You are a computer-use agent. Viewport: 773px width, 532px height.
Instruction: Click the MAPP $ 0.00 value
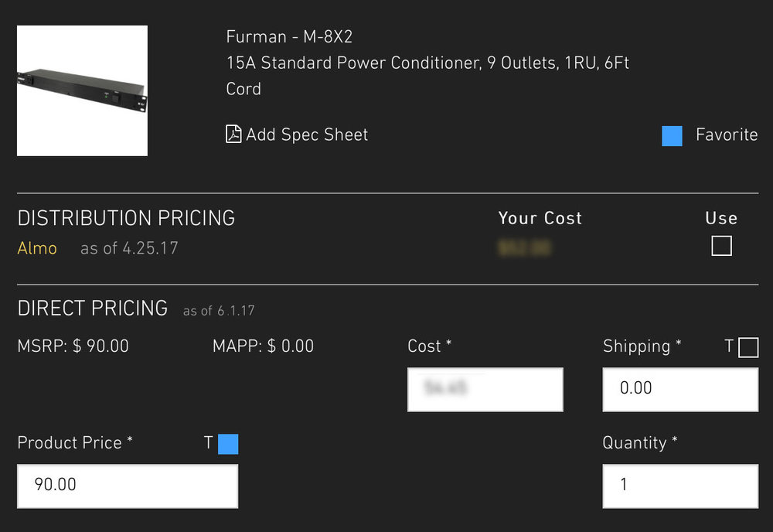click(264, 346)
